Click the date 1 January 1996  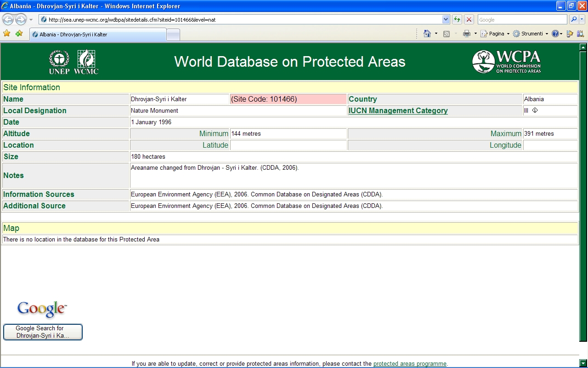coord(151,122)
